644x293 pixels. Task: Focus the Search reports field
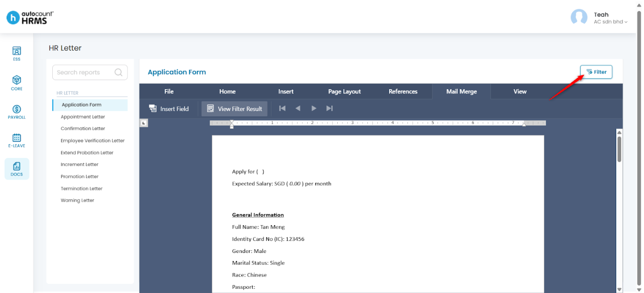click(x=90, y=72)
